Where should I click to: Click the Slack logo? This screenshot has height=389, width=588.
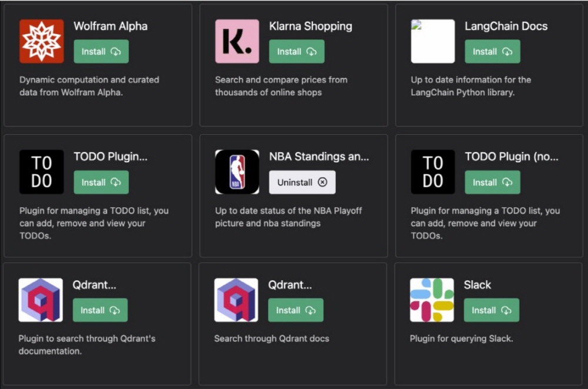pos(432,300)
